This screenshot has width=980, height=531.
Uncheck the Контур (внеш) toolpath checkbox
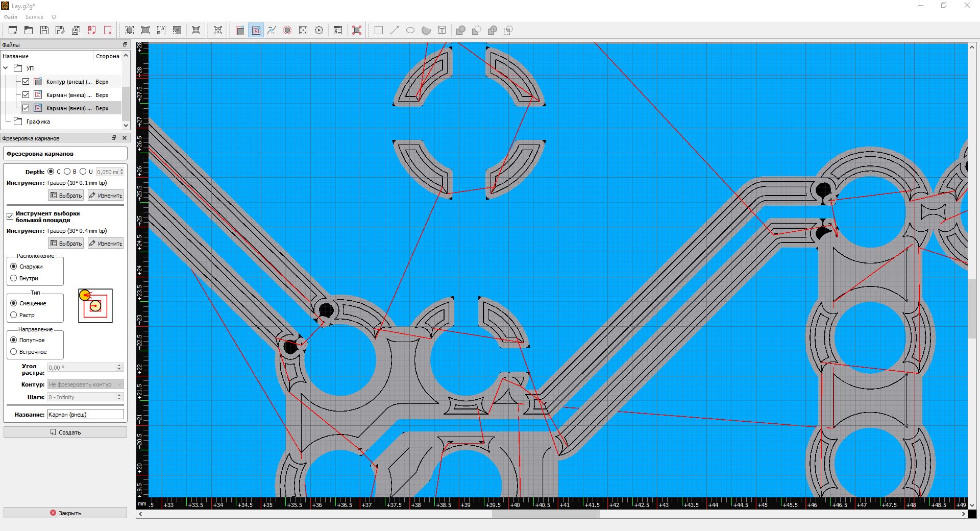pos(26,82)
